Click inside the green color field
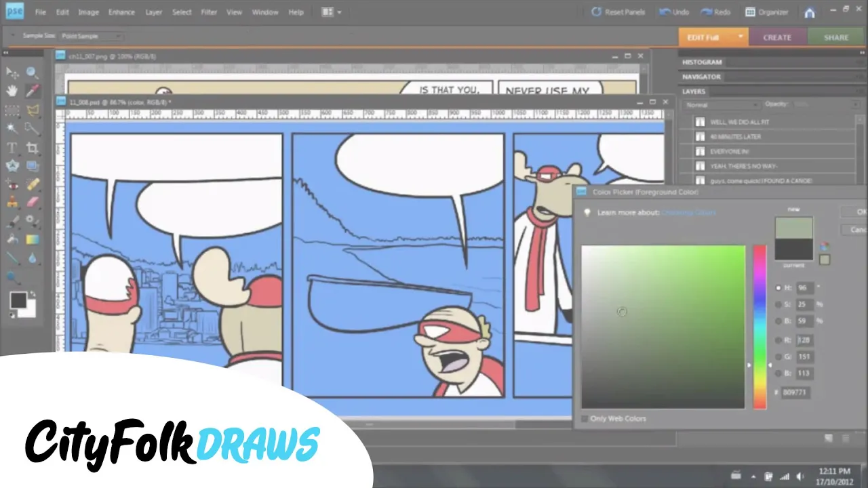This screenshot has height=488, width=868. coord(663,327)
